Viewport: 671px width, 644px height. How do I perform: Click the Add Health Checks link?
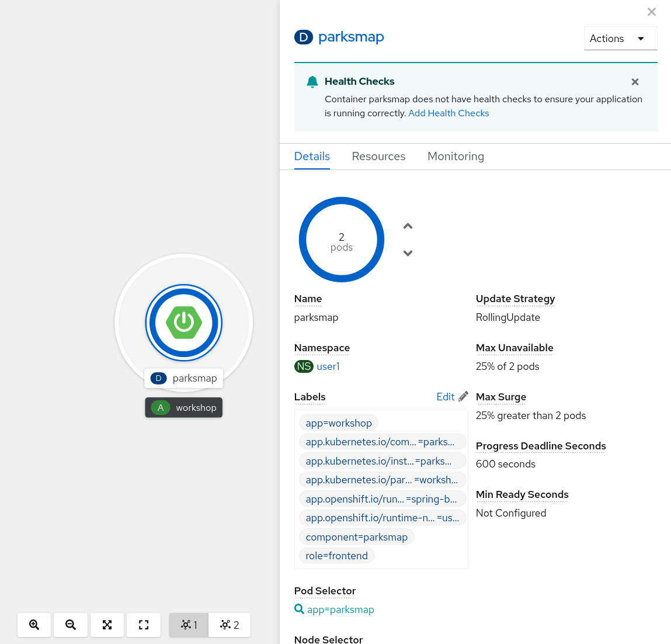(x=449, y=113)
